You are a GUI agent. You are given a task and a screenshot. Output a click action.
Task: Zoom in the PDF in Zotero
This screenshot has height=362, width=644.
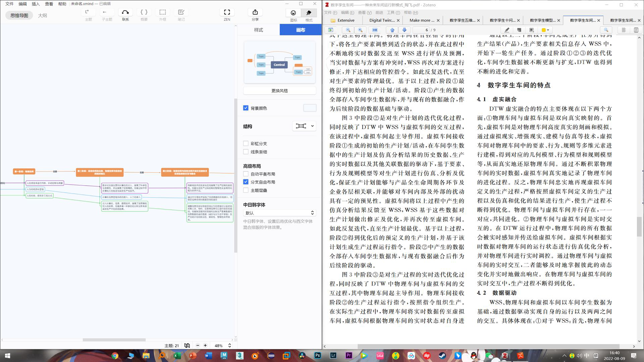360,30
